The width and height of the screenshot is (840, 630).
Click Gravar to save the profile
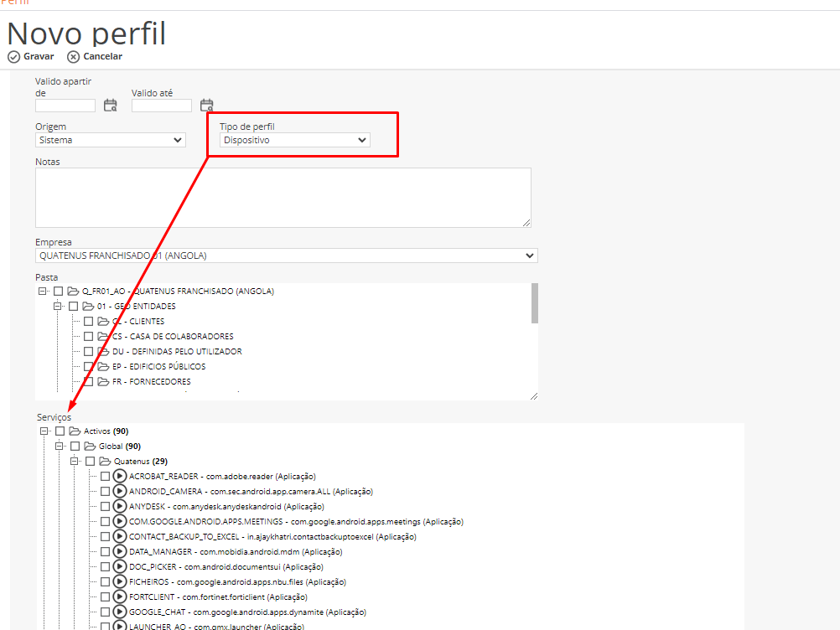(x=31, y=57)
